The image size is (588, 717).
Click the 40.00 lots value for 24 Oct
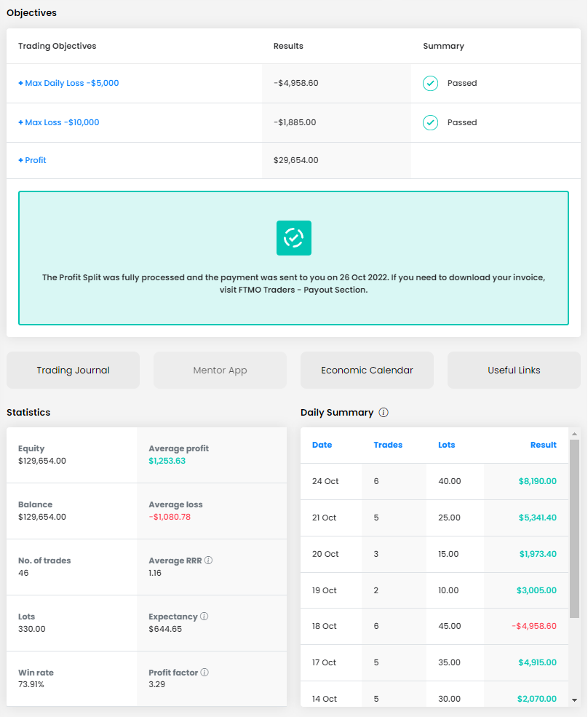pyautogui.click(x=450, y=481)
